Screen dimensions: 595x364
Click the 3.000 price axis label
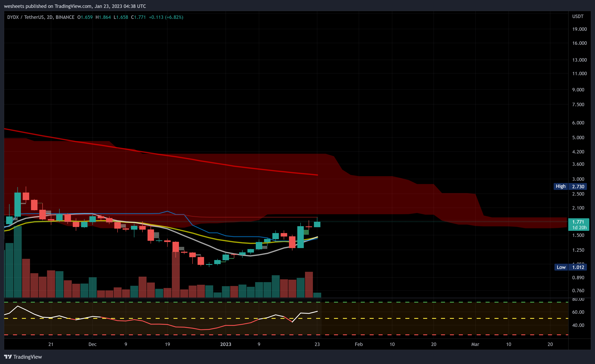(x=578, y=179)
